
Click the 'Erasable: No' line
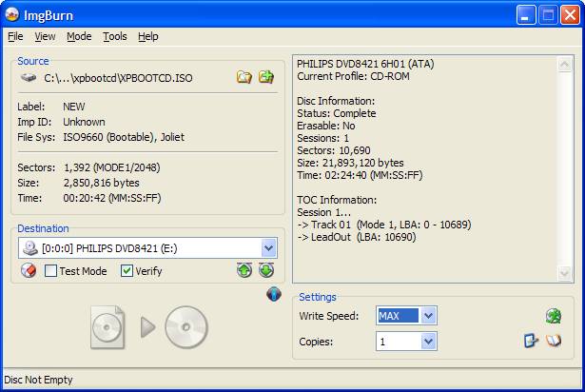tap(325, 126)
